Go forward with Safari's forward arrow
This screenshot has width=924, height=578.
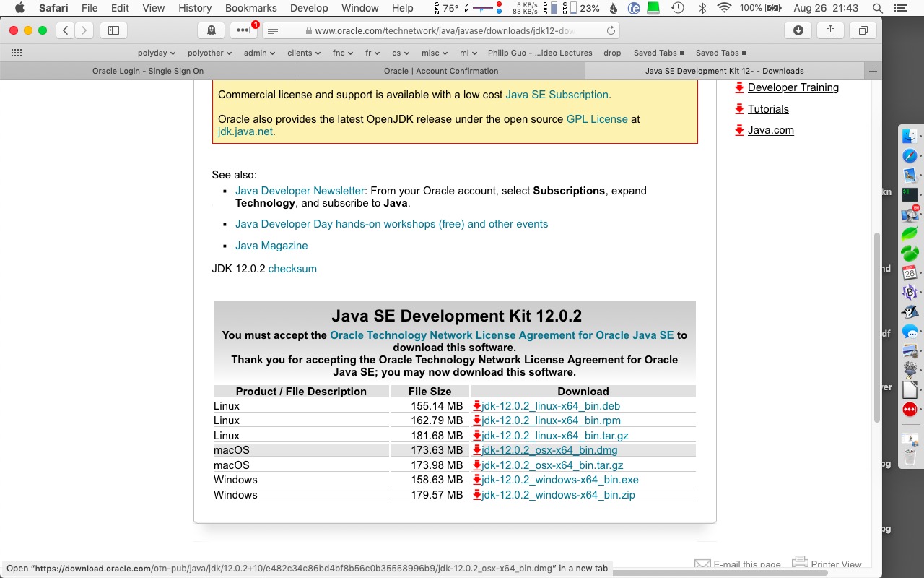[84, 30]
